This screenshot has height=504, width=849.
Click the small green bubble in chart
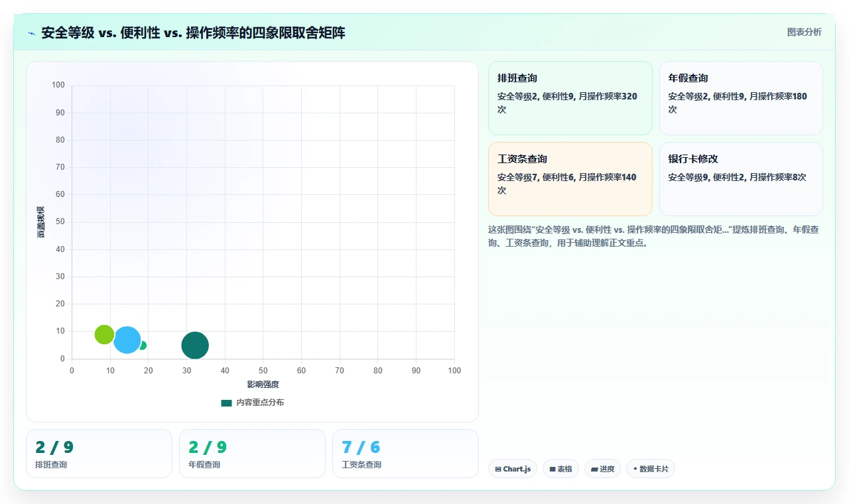(x=143, y=346)
